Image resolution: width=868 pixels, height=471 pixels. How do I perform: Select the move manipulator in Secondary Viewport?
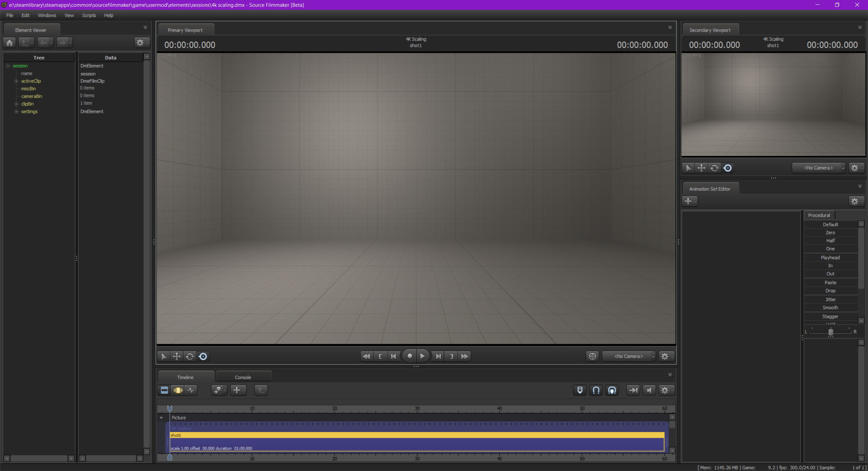tap(701, 168)
